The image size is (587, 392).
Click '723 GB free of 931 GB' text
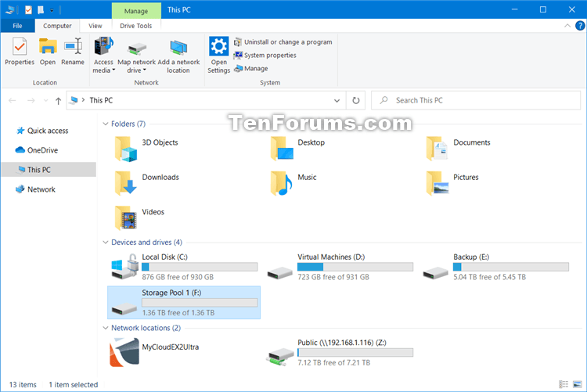(333, 277)
